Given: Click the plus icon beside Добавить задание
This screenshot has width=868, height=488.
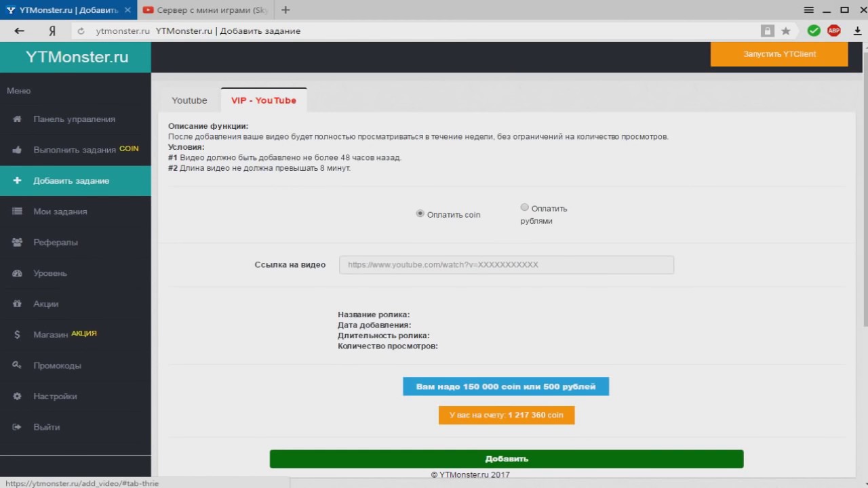Looking at the screenshot, I should [18, 181].
